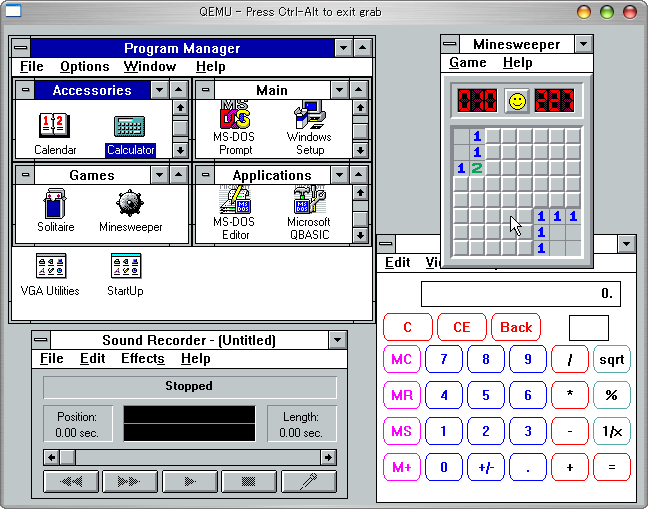Open Sound Recorder File menu
648x509 pixels.
(x=52, y=358)
